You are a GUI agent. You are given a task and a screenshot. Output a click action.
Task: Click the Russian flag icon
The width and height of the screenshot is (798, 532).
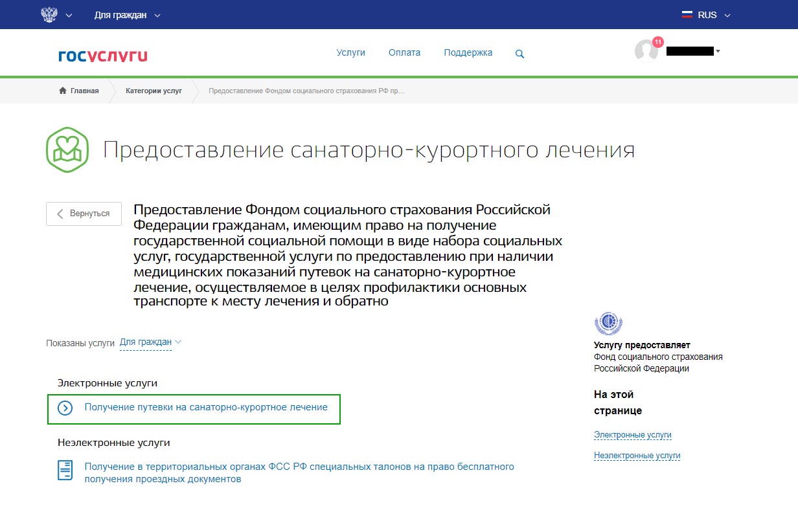(687, 15)
